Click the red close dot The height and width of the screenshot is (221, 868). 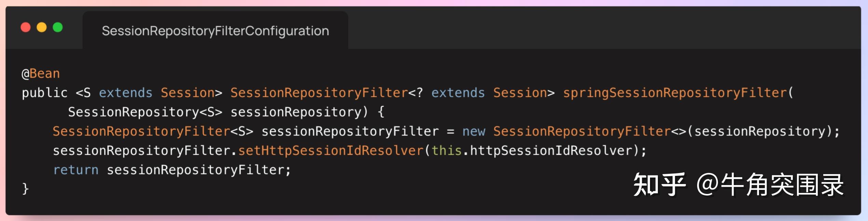[x=26, y=27]
